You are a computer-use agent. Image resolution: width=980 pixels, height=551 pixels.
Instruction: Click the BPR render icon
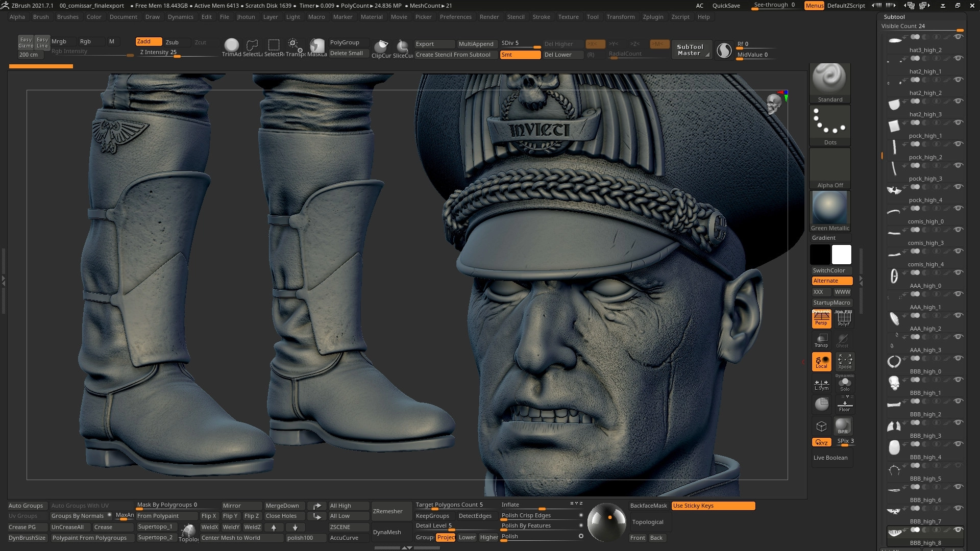click(843, 425)
